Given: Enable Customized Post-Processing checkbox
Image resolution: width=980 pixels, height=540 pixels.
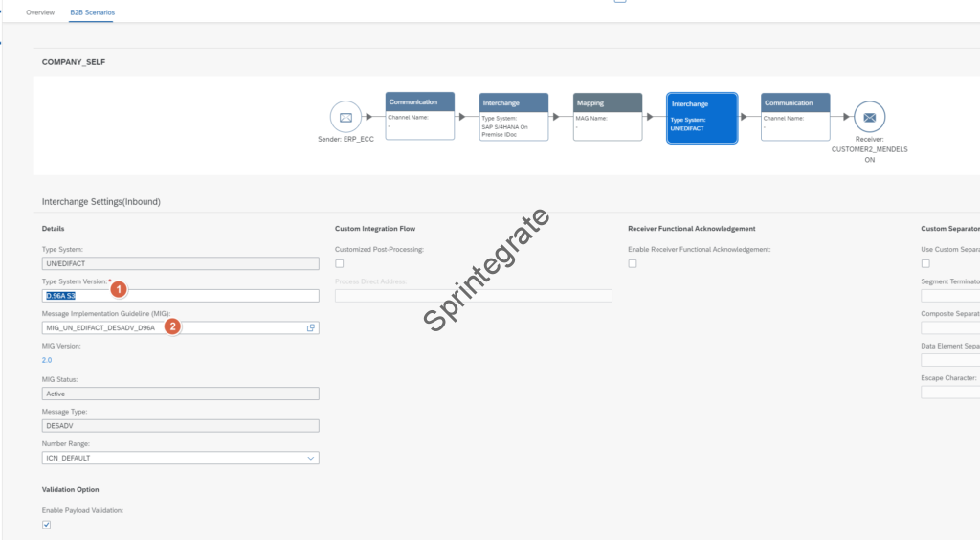Looking at the screenshot, I should (340, 263).
